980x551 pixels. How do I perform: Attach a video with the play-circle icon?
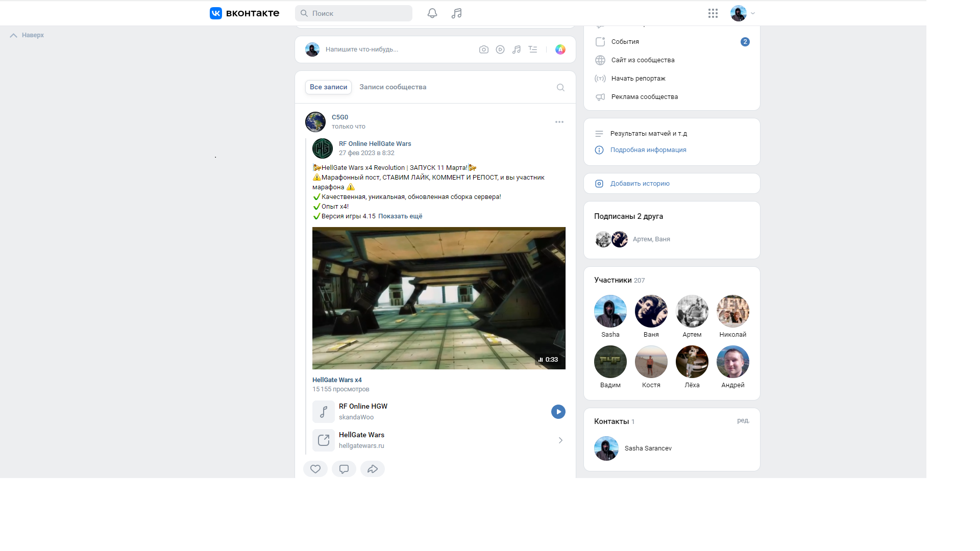pyautogui.click(x=500, y=49)
